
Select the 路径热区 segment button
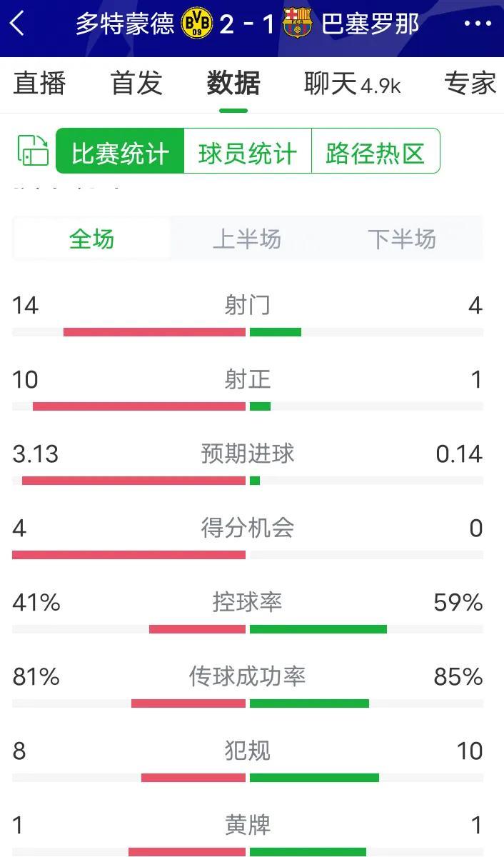click(376, 151)
